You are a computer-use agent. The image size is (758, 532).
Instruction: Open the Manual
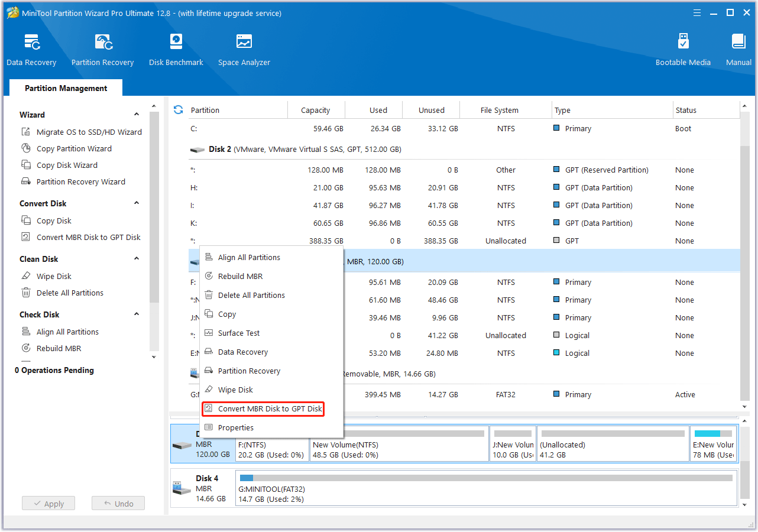coord(738,50)
